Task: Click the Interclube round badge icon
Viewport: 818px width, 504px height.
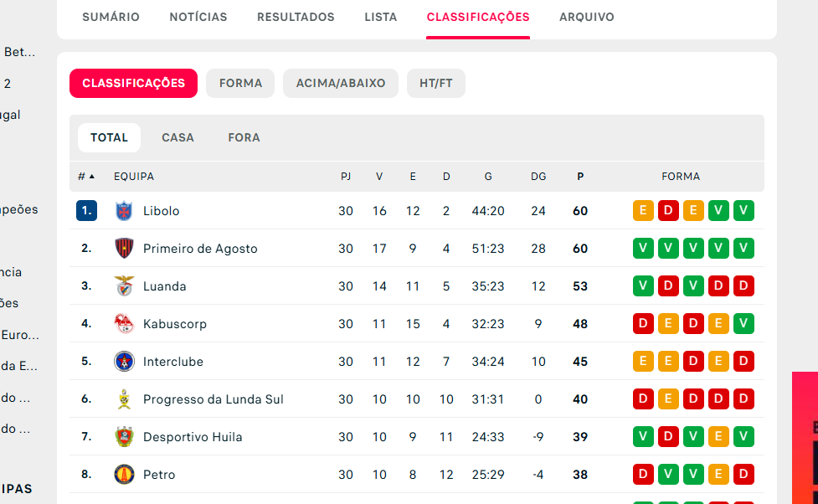Action: tap(124, 362)
